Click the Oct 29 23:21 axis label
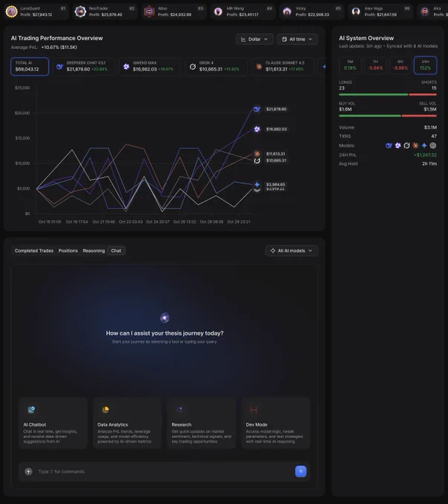Screen dimensions: 448x504 (239, 222)
